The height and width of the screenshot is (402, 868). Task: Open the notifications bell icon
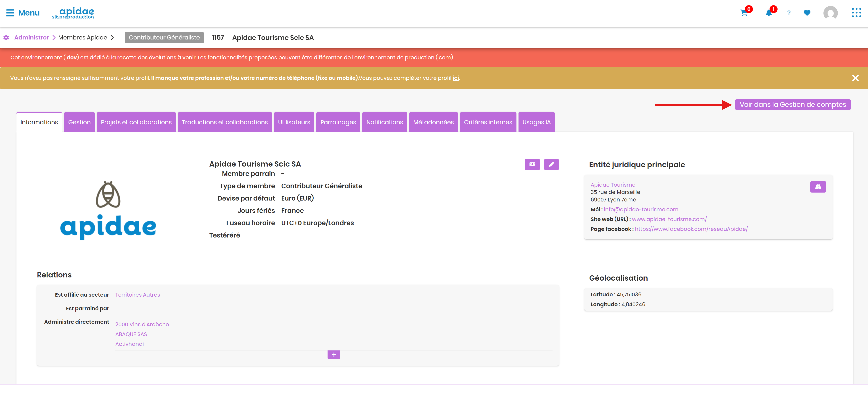click(769, 13)
